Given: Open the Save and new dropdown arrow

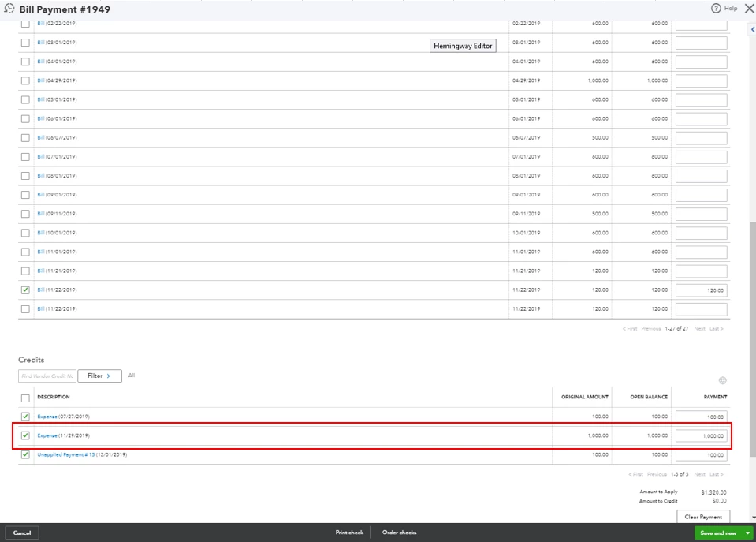Looking at the screenshot, I should [x=748, y=533].
